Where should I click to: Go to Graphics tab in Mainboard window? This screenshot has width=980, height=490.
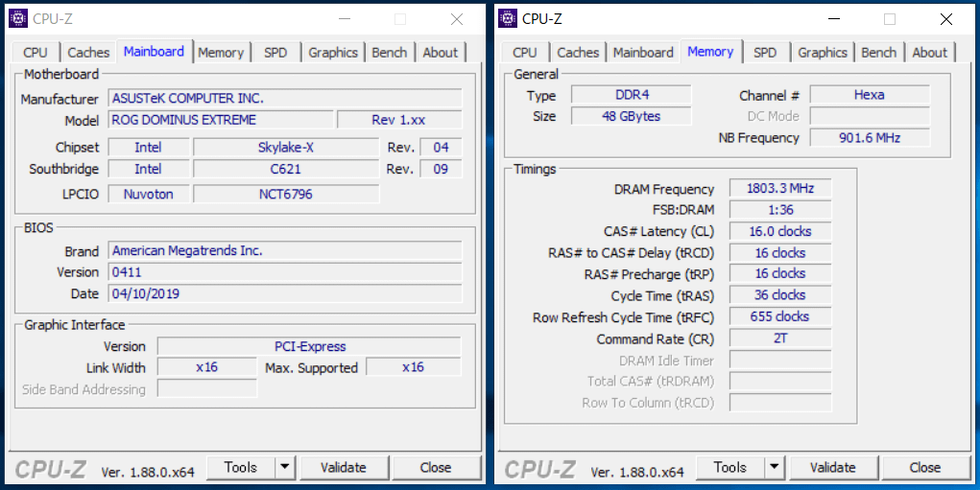pos(333,53)
